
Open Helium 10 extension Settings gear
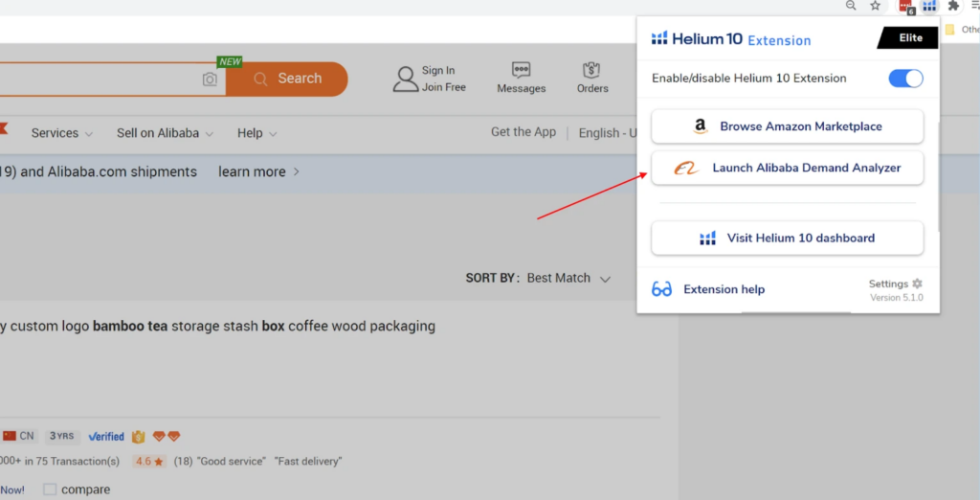[917, 284]
